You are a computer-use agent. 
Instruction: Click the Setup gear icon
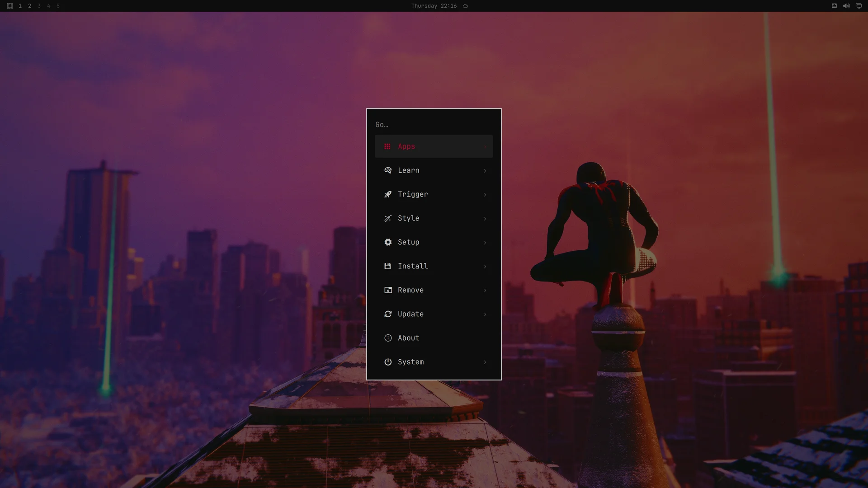pyautogui.click(x=388, y=242)
